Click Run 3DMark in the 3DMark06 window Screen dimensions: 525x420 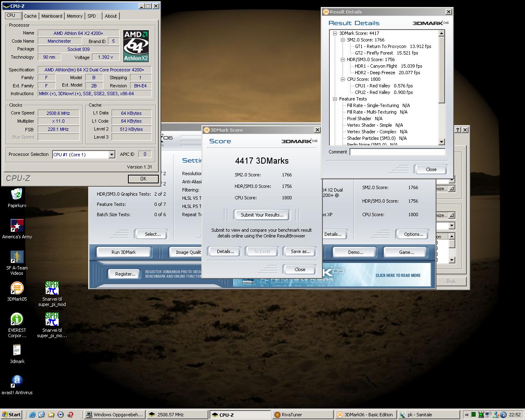pyautogui.click(x=123, y=252)
